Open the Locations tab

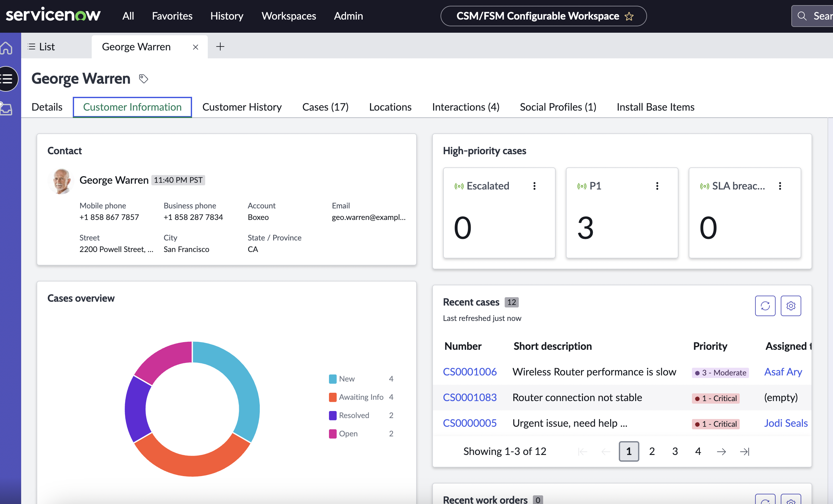click(390, 107)
